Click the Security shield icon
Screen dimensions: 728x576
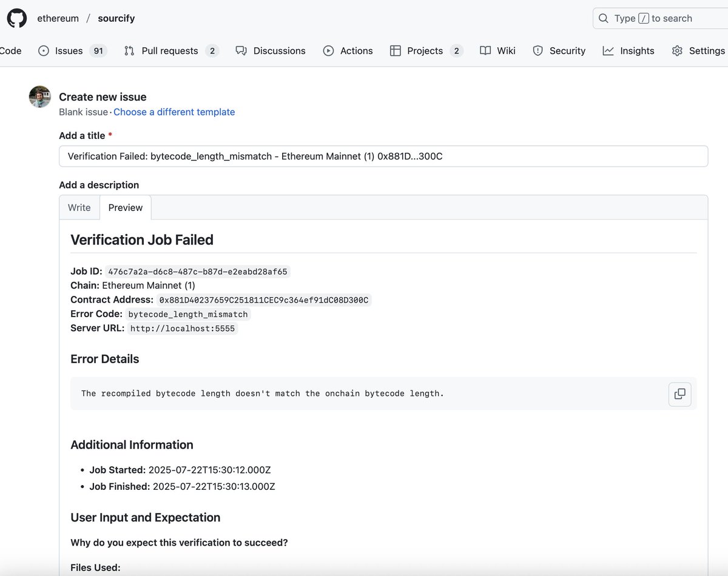(538, 51)
